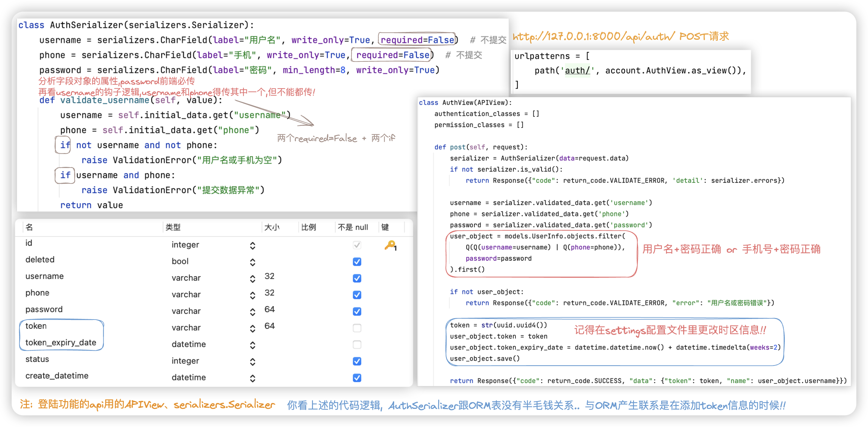Check not-null for token_expiry_date

pyautogui.click(x=357, y=345)
